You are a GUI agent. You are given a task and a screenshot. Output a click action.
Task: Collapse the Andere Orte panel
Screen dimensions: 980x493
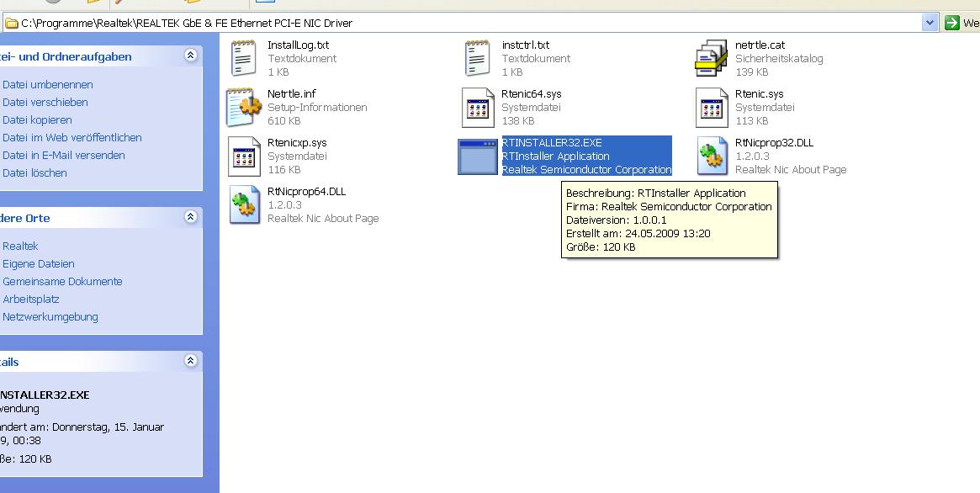coord(191,217)
